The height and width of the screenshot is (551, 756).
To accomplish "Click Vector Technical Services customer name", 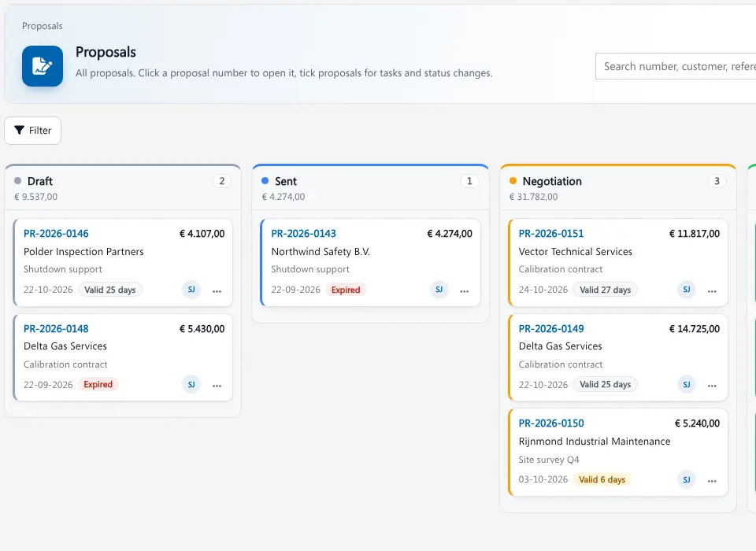I will click(575, 252).
